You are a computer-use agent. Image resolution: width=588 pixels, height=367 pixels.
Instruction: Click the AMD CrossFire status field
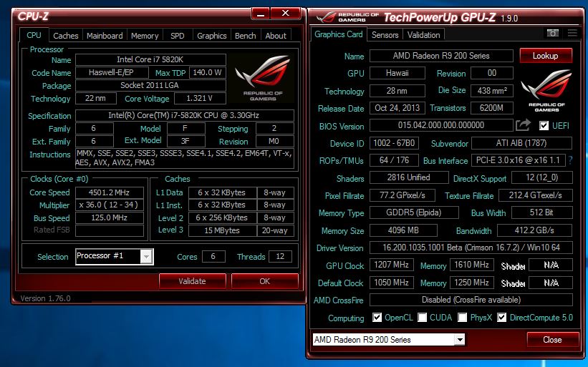[x=471, y=300]
